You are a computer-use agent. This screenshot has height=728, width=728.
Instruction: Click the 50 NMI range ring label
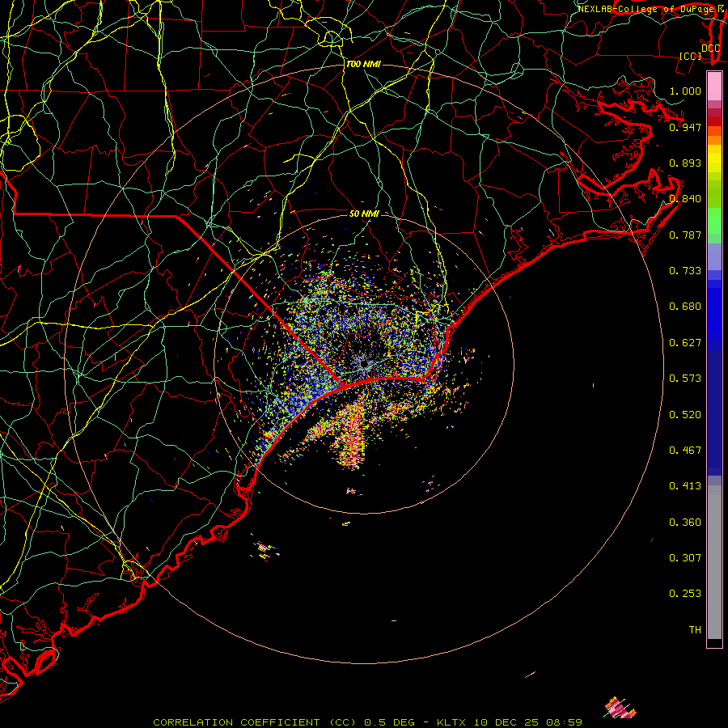(364, 214)
